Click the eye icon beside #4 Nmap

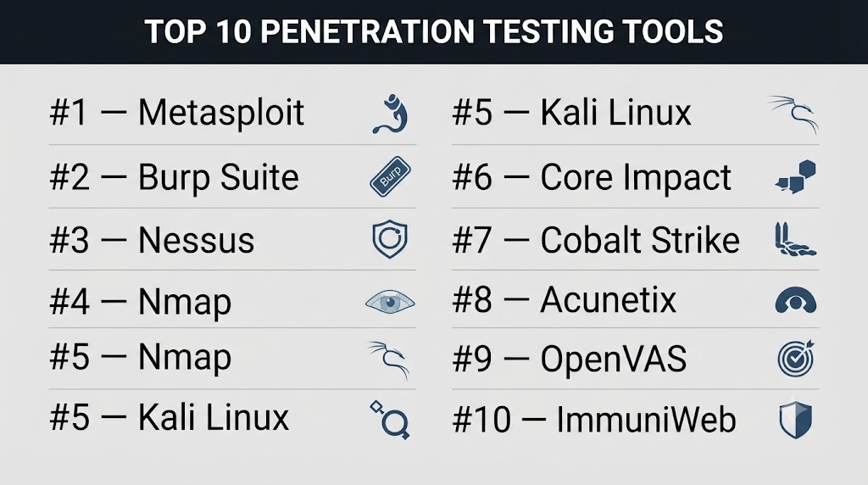[x=390, y=303]
